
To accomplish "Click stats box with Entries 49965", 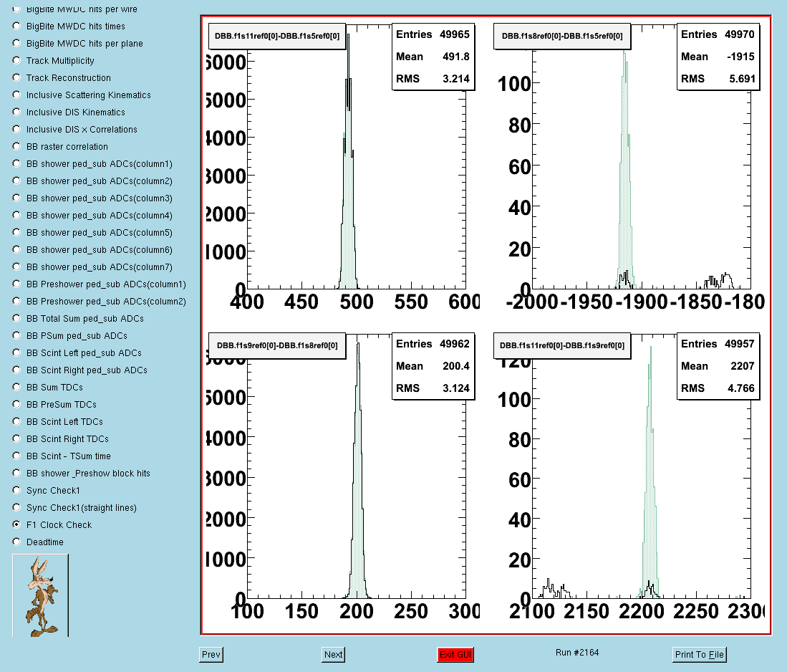I will tap(433, 57).
